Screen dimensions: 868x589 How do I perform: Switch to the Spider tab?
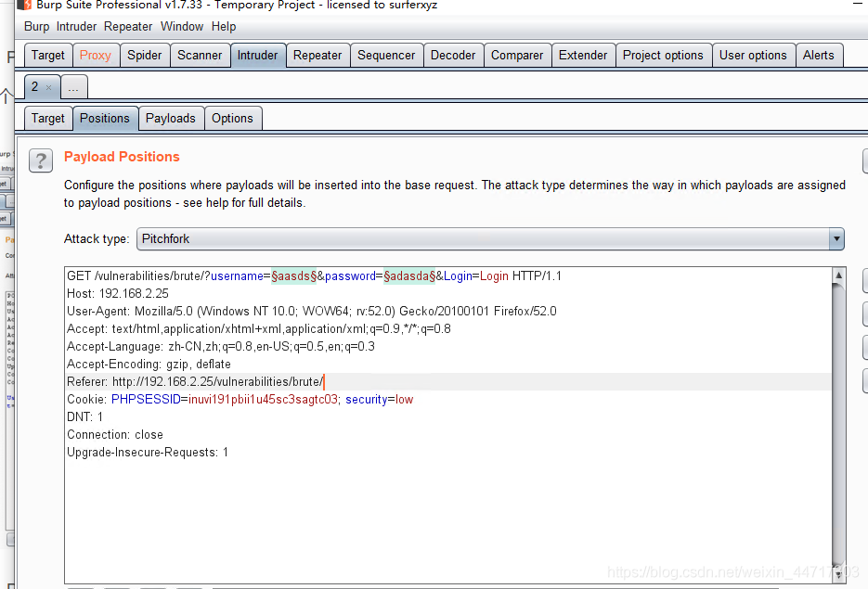pos(145,56)
